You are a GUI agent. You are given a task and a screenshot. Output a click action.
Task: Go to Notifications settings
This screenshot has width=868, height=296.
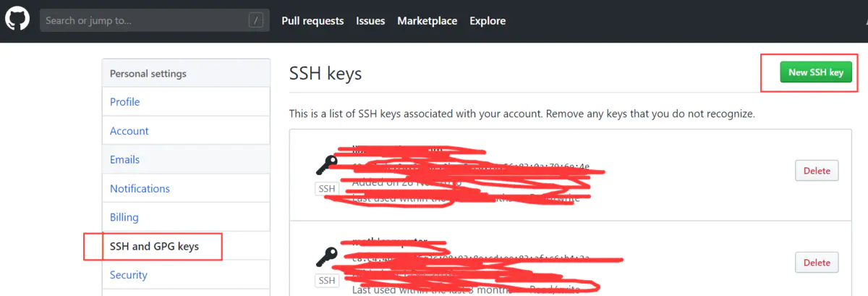[186, 188]
